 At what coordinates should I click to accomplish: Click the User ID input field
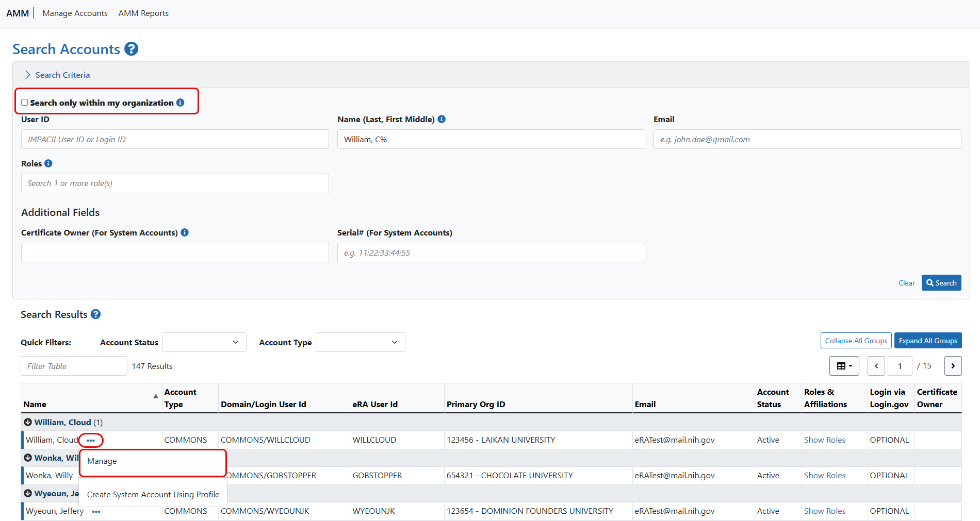tap(175, 139)
